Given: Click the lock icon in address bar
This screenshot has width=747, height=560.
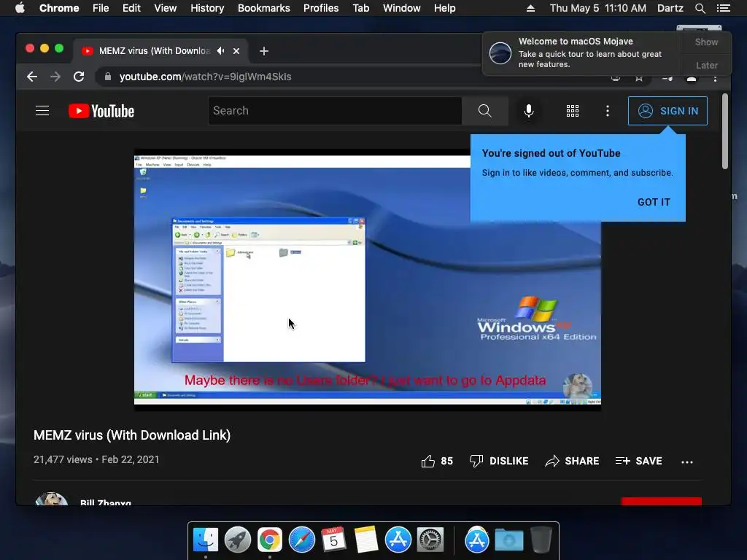Looking at the screenshot, I should tap(108, 77).
